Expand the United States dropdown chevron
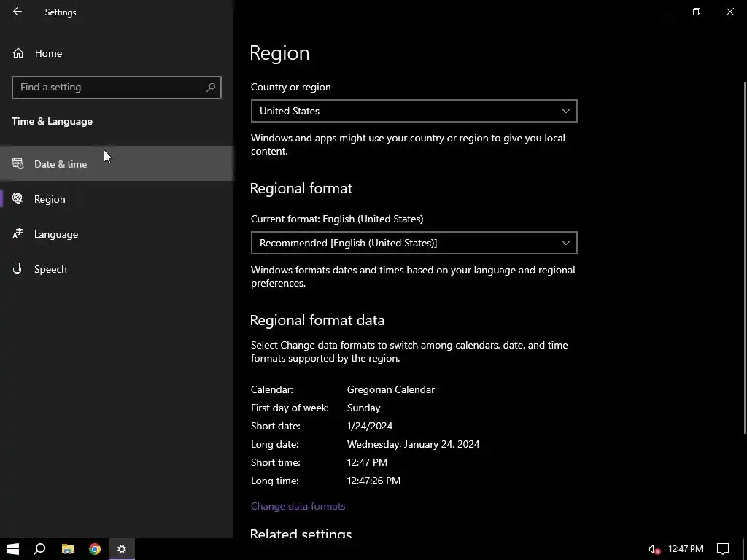The width and height of the screenshot is (747, 560). pos(565,111)
